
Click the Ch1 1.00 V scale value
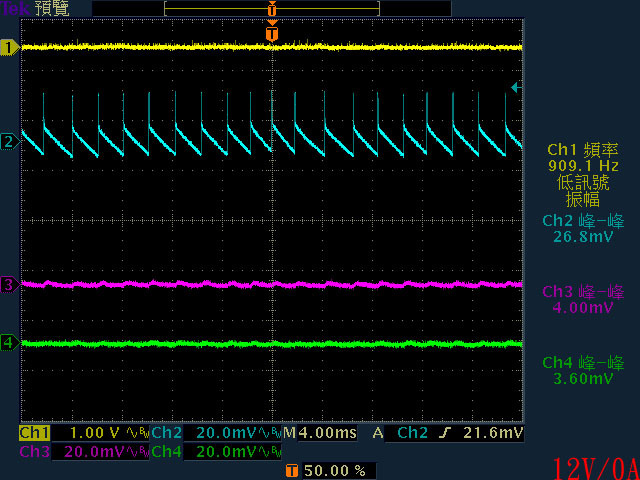94,433
